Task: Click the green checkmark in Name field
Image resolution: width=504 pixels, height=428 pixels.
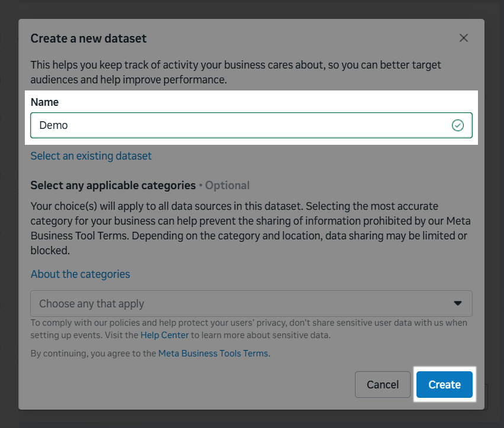Action: [457, 125]
